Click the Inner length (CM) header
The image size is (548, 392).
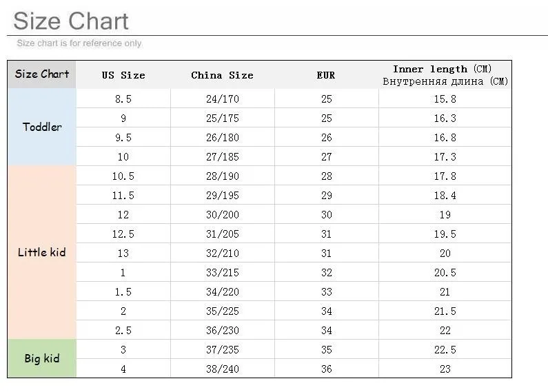(x=445, y=75)
